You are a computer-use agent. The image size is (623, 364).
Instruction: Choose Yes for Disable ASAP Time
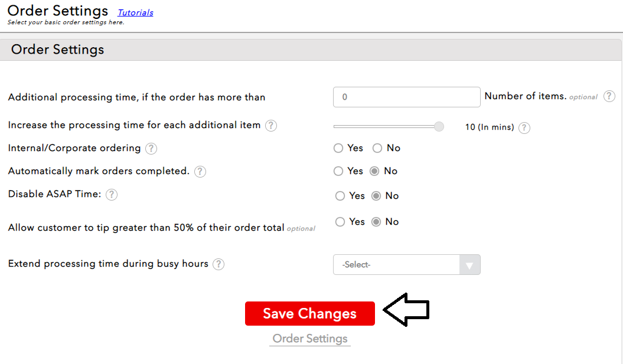(x=340, y=196)
